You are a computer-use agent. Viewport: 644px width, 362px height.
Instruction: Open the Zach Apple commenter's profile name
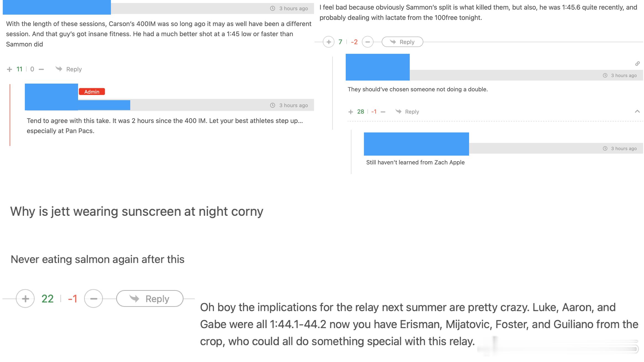416,144
